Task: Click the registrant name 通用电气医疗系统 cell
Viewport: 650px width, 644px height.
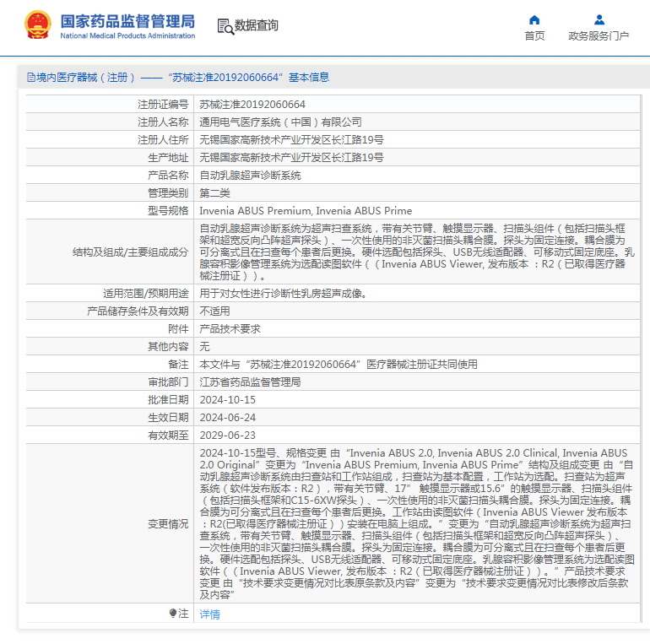Action: pyautogui.click(x=280, y=122)
